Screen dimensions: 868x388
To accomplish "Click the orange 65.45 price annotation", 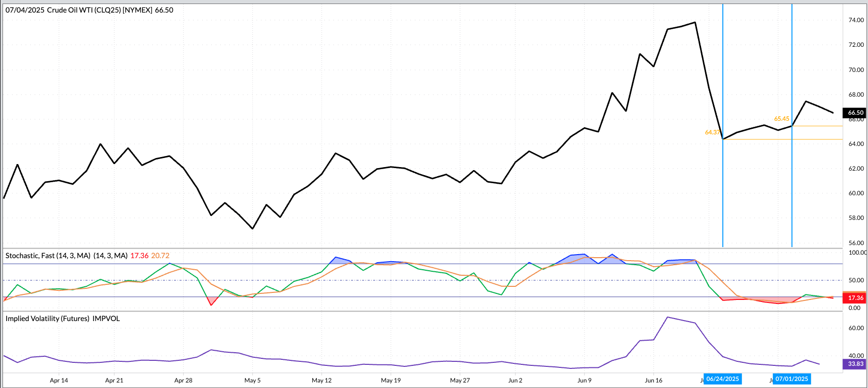I will coord(782,119).
